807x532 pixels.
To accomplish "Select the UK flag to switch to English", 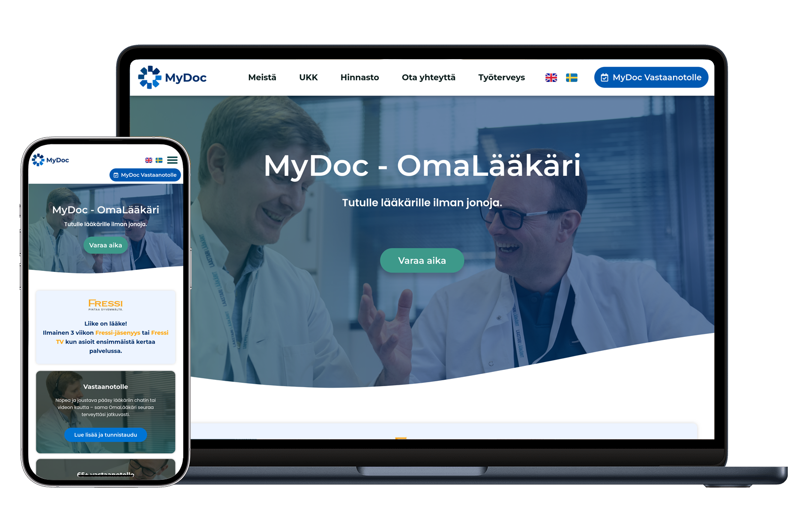I will 550,77.
